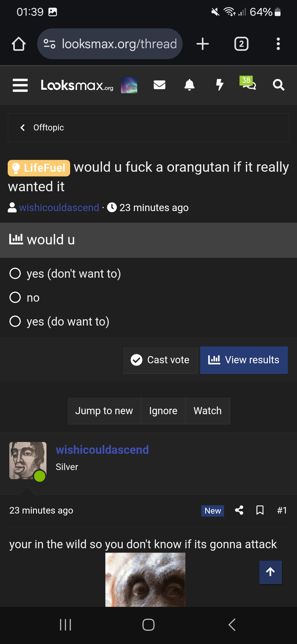Open the hamburger navigation menu
This screenshot has height=644, width=297.
(x=20, y=85)
